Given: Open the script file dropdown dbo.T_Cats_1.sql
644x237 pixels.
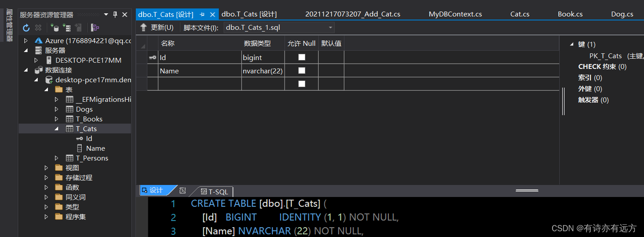Looking at the screenshot, I should tap(330, 28).
